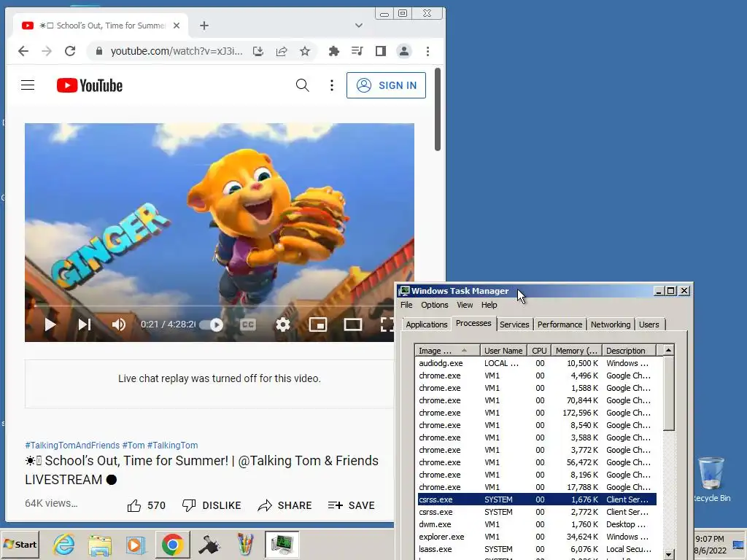The width and height of the screenshot is (747, 560).
Task: Open Task Manager Help menu
Action: [x=489, y=305]
